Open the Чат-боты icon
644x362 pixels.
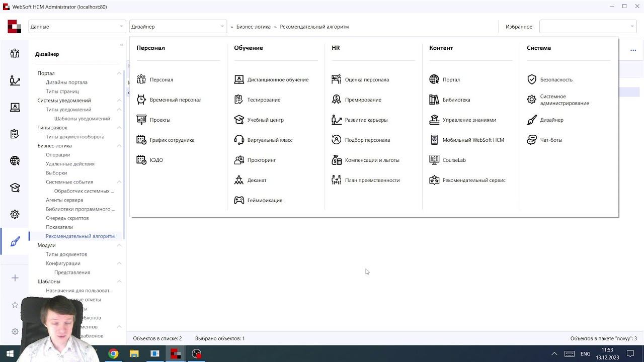coord(532,140)
